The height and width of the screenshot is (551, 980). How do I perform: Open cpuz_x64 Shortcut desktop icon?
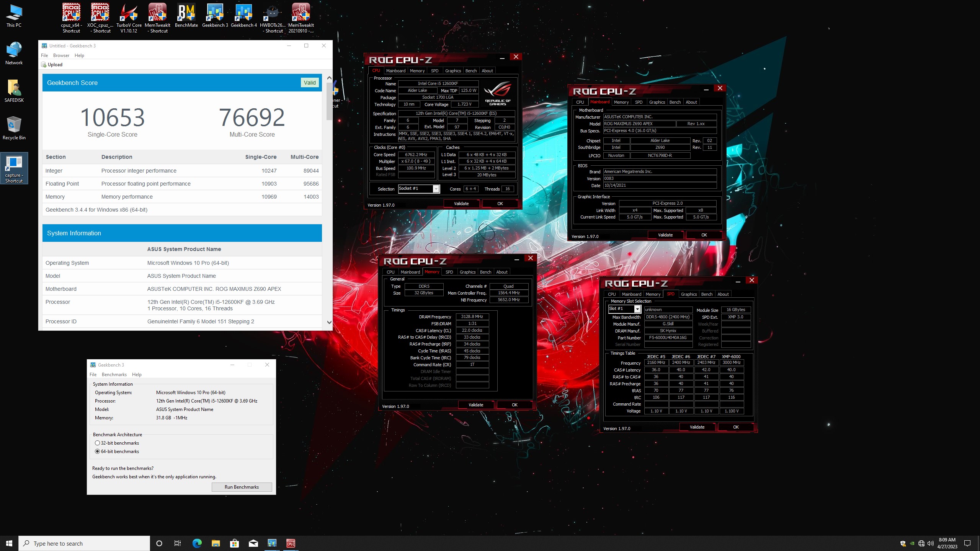click(x=72, y=18)
